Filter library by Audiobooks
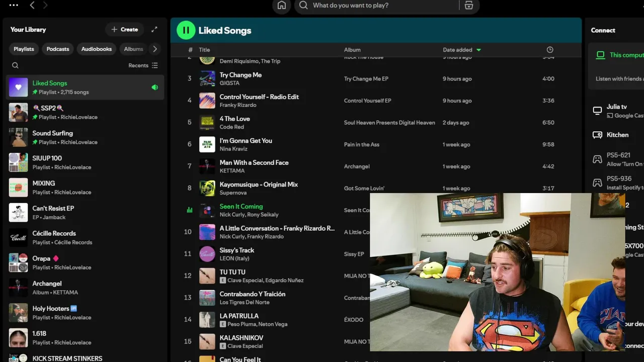644x362 pixels. 97,49
